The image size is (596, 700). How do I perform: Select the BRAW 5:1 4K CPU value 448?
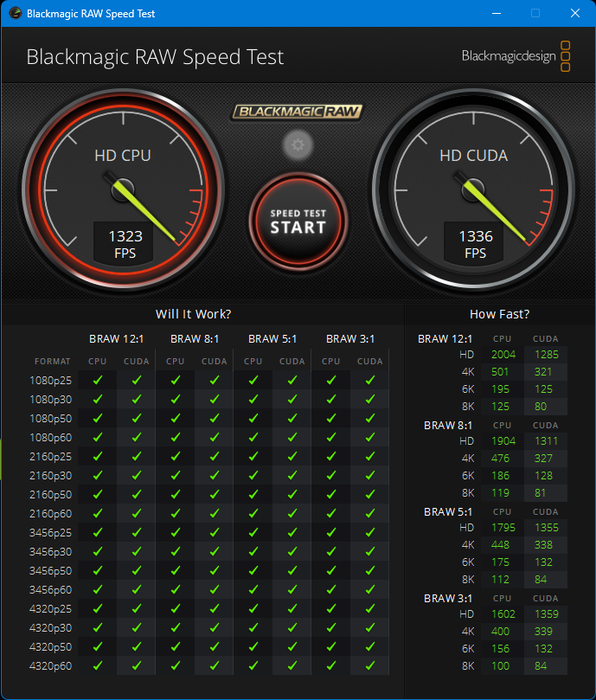500,545
